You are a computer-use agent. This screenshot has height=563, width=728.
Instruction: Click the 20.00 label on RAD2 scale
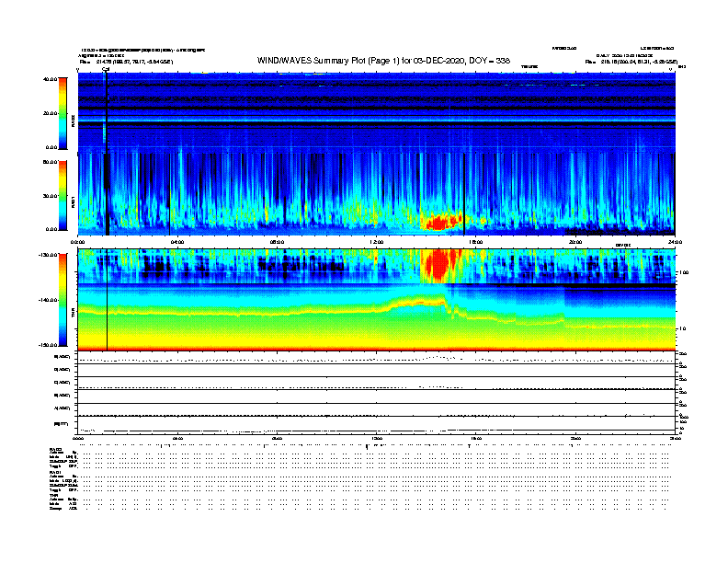pos(50,113)
